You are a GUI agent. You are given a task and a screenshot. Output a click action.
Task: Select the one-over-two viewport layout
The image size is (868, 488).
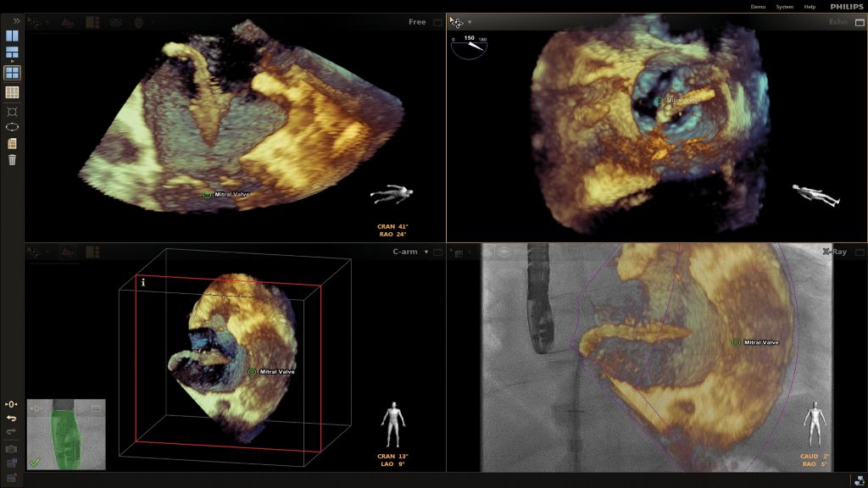(12, 53)
